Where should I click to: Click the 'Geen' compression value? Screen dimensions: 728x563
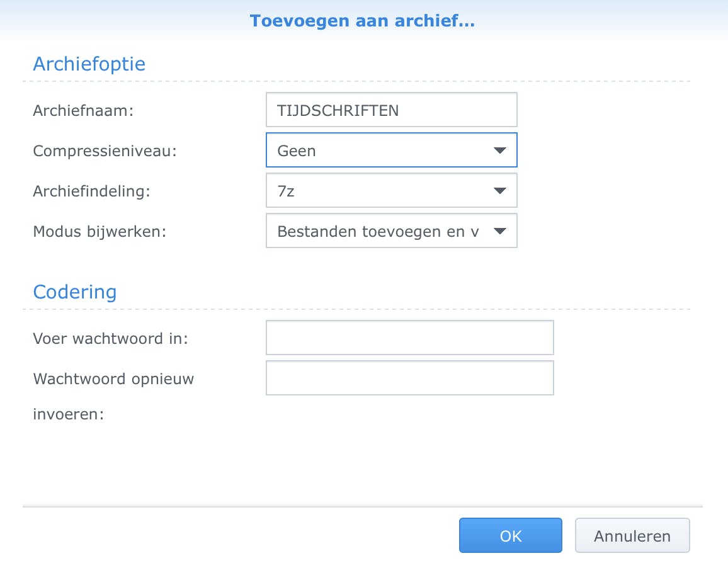coord(297,151)
